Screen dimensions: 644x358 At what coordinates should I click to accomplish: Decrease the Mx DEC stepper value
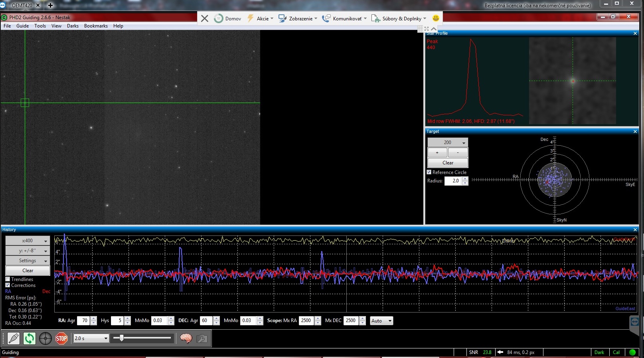pyautogui.click(x=363, y=323)
